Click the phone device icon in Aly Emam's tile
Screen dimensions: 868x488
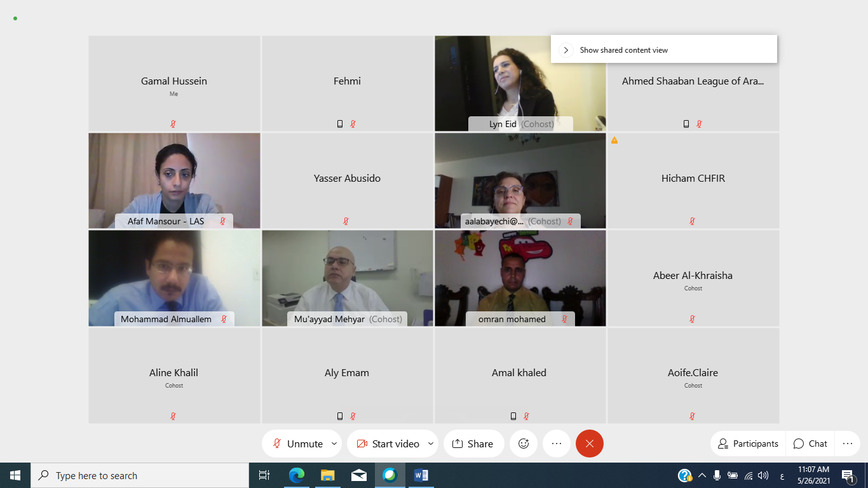click(x=340, y=416)
